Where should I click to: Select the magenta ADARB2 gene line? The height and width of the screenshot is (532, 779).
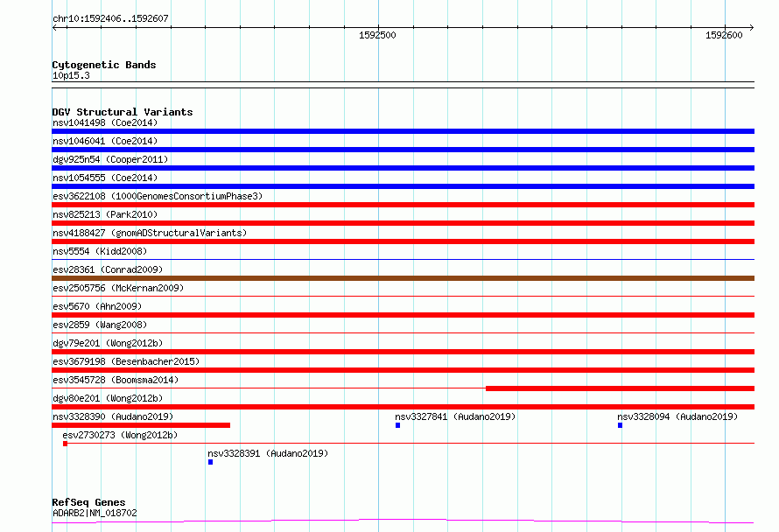[x=403, y=521]
